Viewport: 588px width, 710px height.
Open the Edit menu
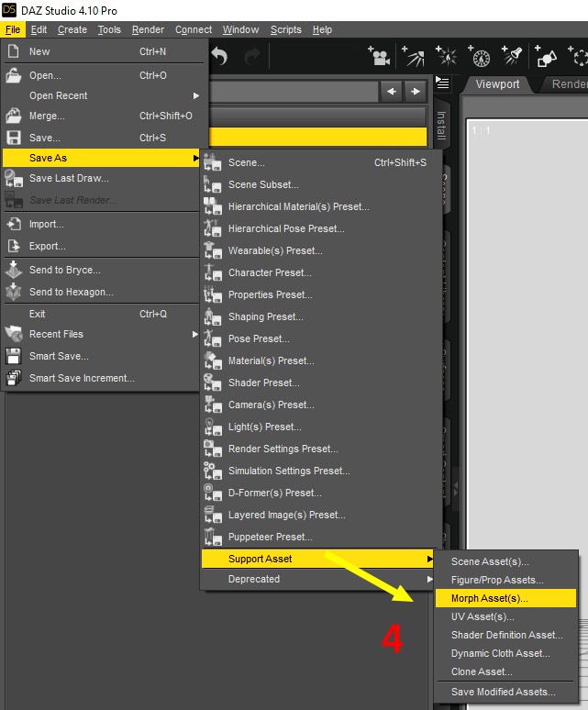pyautogui.click(x=39, y=30)
